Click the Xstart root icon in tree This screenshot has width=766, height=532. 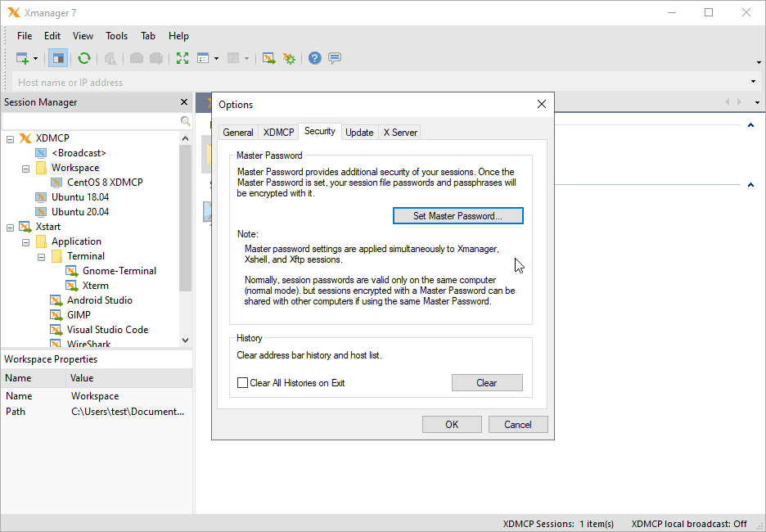(x=25, y=227)
